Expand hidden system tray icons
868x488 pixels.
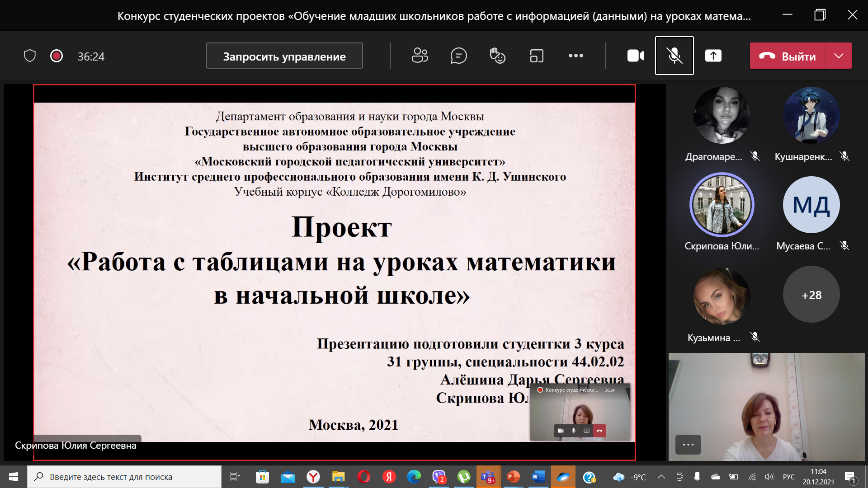(x=661, y=477)
